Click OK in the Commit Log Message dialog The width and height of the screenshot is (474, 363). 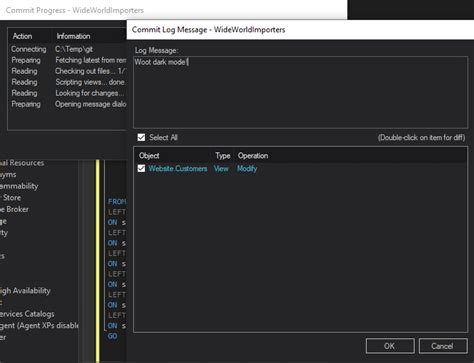click(390, 346)
